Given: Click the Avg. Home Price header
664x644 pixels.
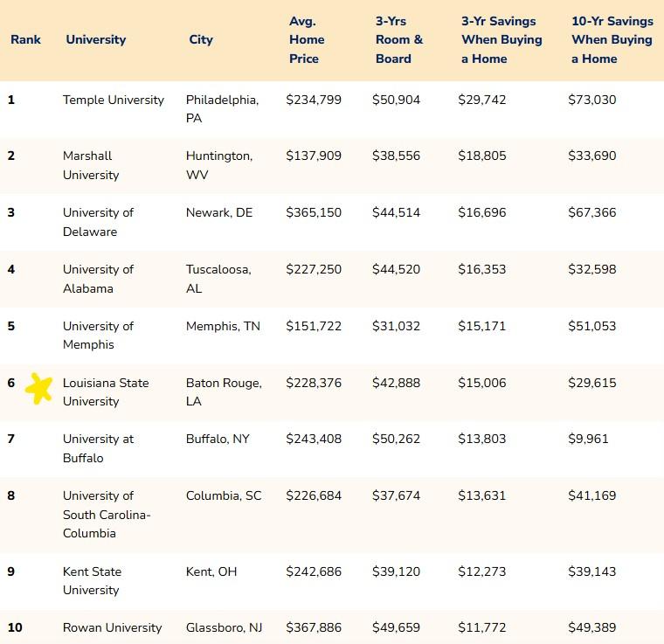Looking at the screenshot, I should tap(307, 39).
